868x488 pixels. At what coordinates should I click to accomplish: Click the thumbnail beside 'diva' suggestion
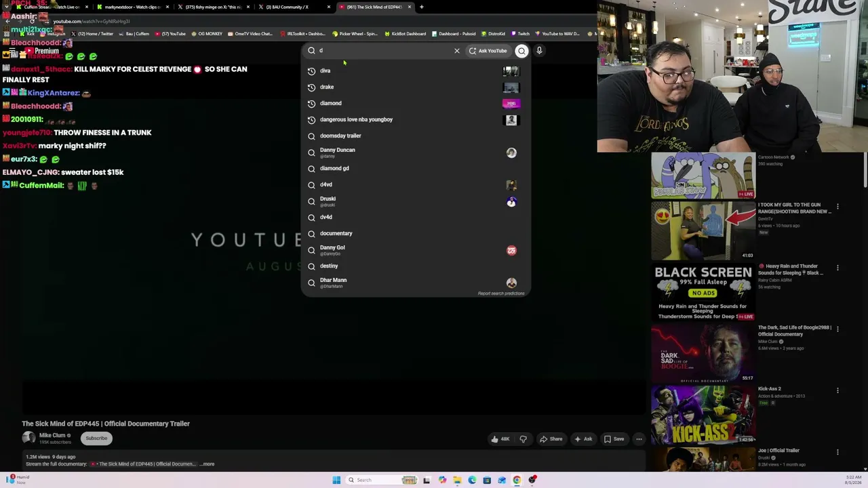pos(511,70)
